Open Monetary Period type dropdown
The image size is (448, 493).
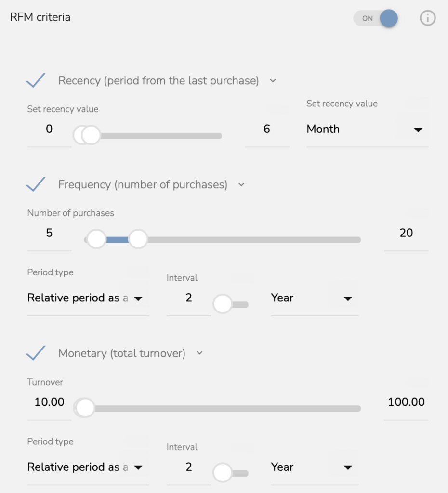pyautogui.click(x=88, y=467)
